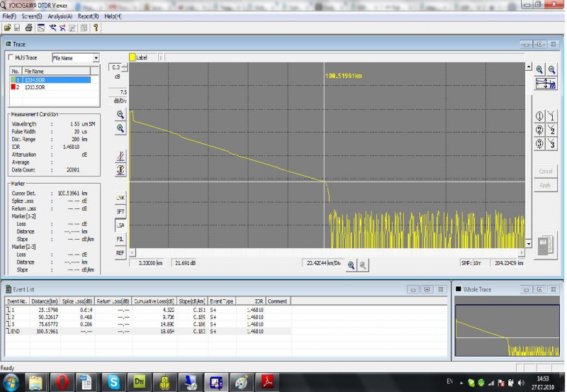This screenshot has height=392, width=567.
Task: Select the END event row
Action: 148,331
